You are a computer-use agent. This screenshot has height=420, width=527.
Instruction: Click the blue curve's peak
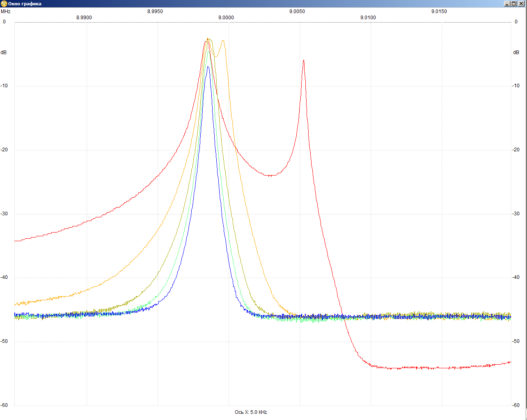[208, 67]
